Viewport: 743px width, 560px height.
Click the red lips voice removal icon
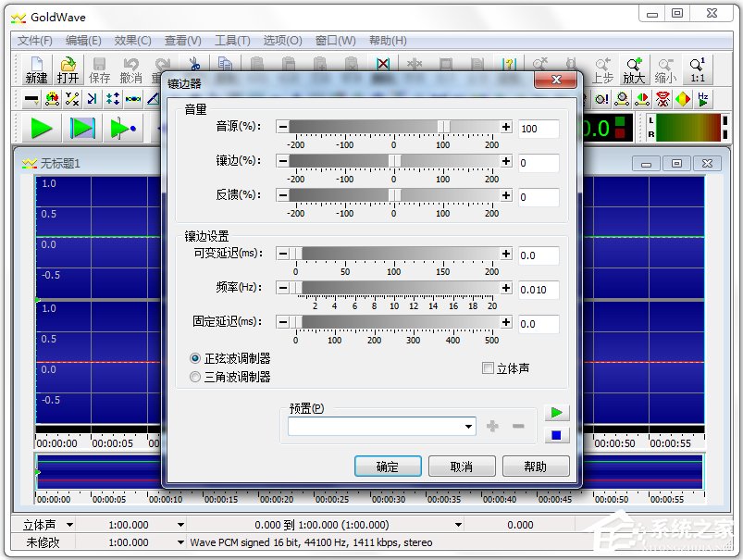pyautogui.click(x=663, y=99)
